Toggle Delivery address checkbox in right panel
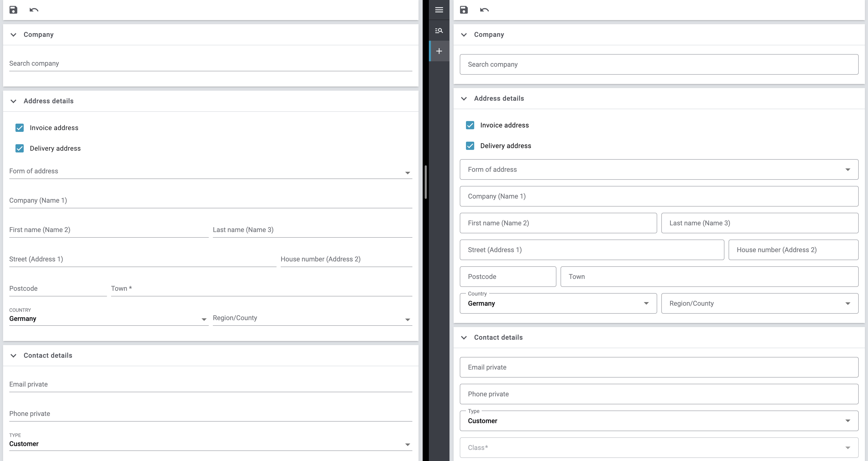The image size is (868, 461). [470, 146]
